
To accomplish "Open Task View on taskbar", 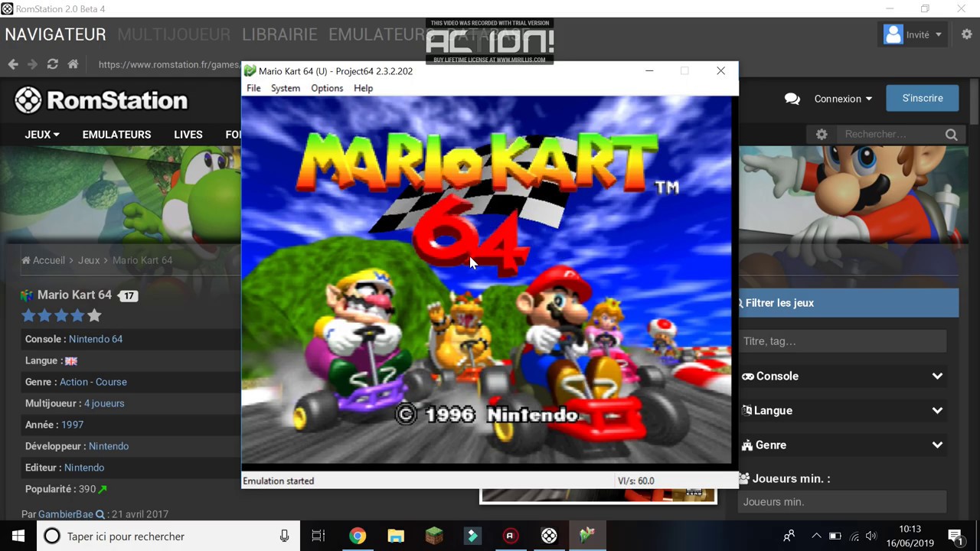I will [x=318, y=536].
